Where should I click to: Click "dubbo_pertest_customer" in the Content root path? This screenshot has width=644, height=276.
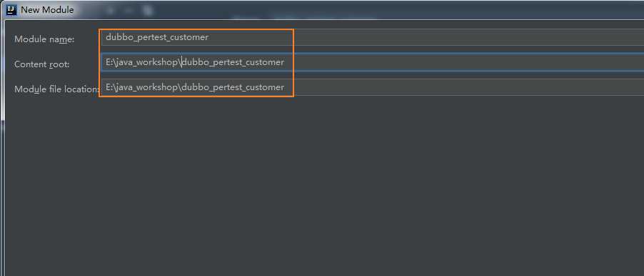coord(233,62)
